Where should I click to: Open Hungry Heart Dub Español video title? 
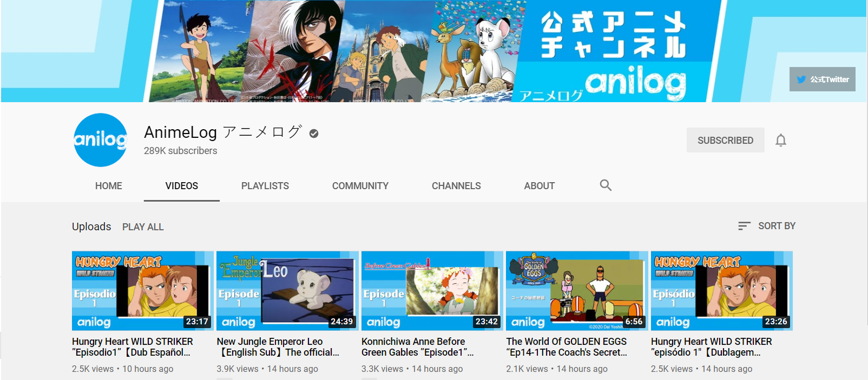[x=133, y=347]
